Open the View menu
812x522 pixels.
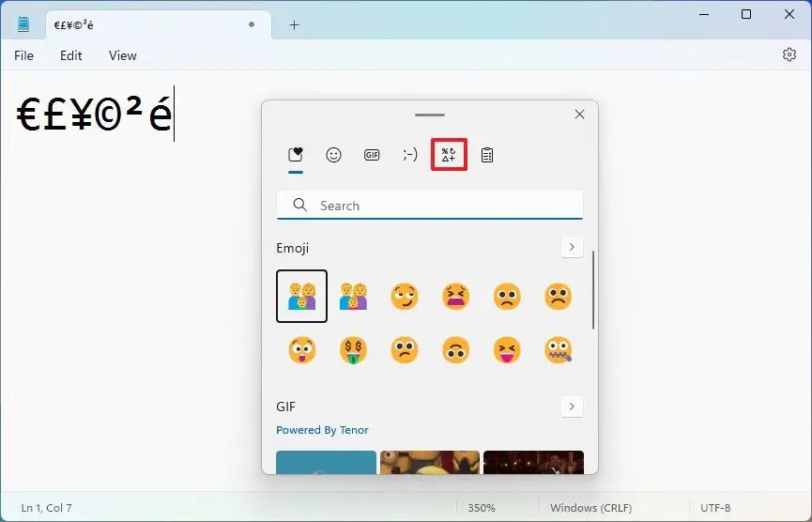[x=123, y=55]
